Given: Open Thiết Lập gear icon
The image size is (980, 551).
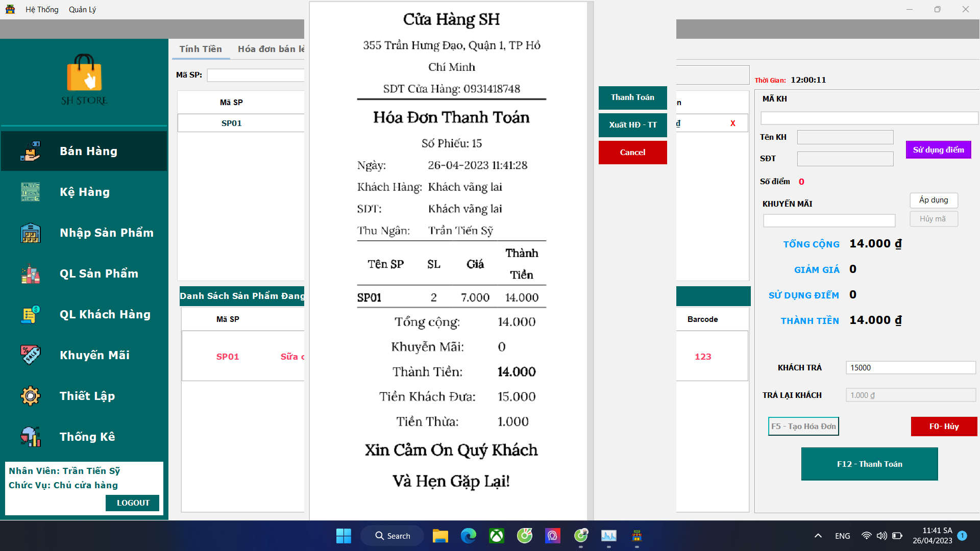Looking at the screenshot, I should coord(30,396).
